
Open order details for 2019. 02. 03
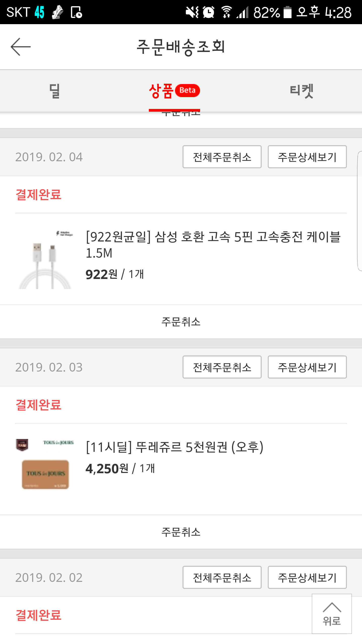(307, 367)
